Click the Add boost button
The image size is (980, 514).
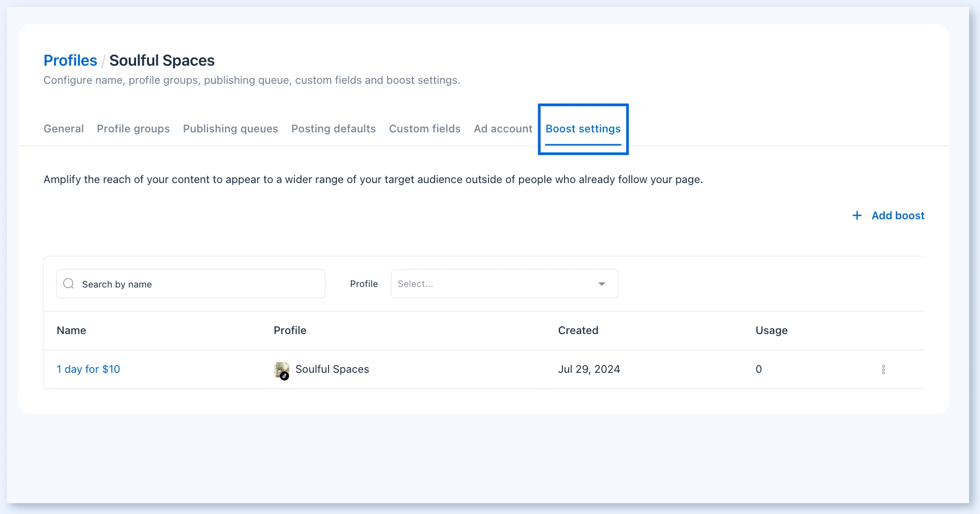tap(888, 216)
